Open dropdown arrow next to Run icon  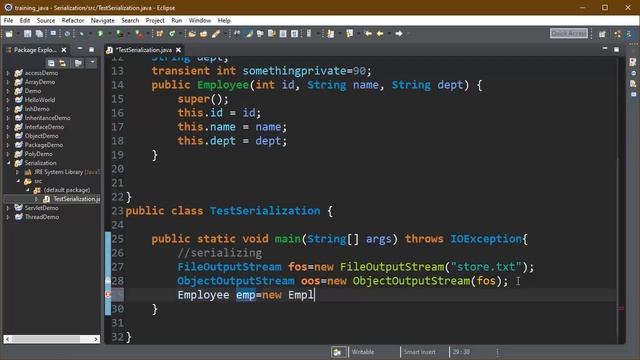109,33
